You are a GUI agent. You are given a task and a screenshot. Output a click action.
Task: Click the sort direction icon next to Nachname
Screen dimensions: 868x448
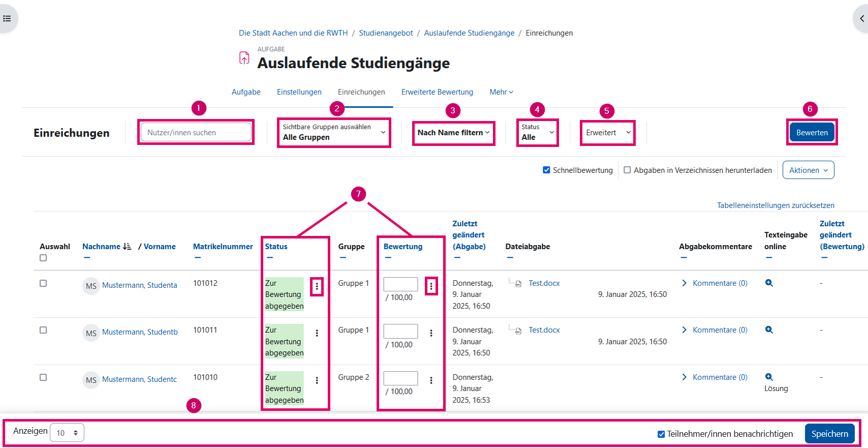(x=127, y=246)
